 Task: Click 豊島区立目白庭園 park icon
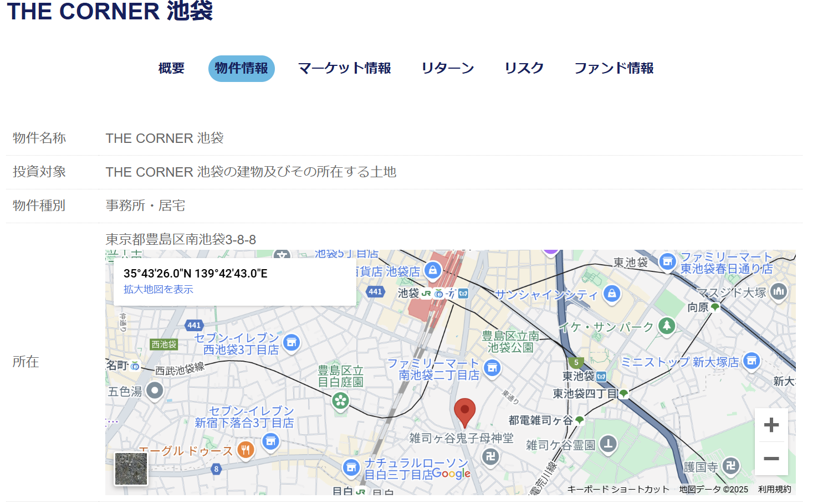[x=340, y=400]
